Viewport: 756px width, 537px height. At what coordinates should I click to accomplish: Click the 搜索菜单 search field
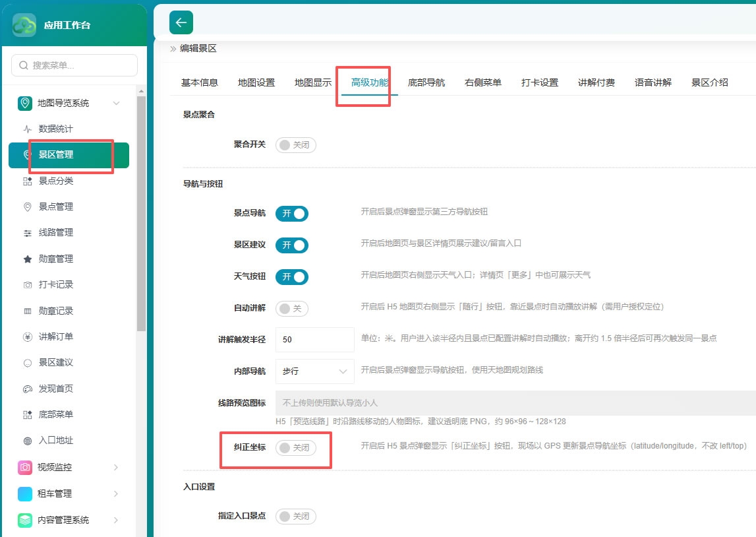pos(74,65)
